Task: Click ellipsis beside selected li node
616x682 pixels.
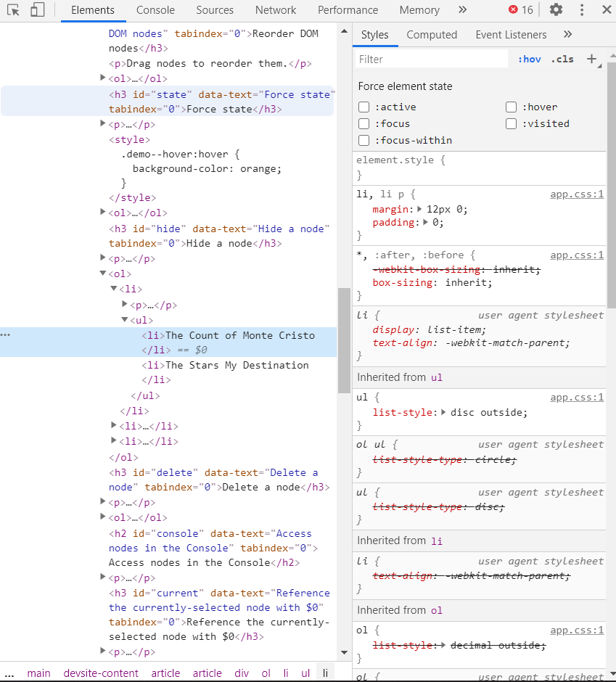Action: point(5,334)
